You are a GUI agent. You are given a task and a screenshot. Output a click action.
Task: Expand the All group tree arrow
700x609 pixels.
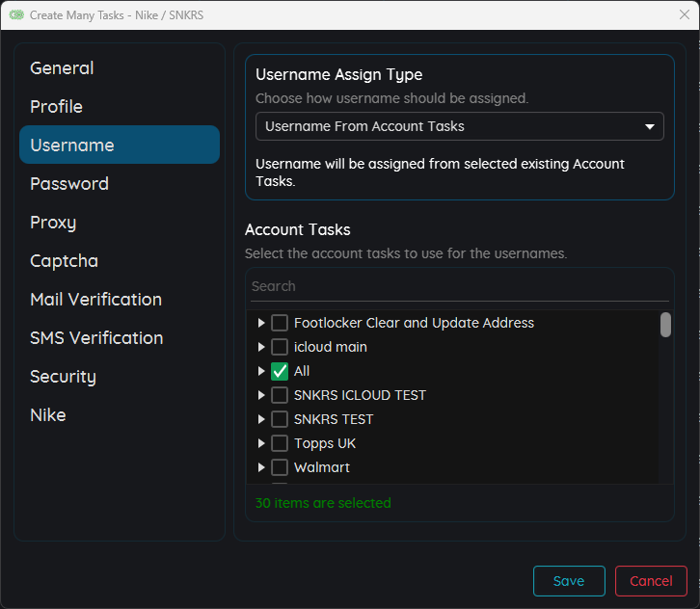pyautogui.click(x=261, y=371)
